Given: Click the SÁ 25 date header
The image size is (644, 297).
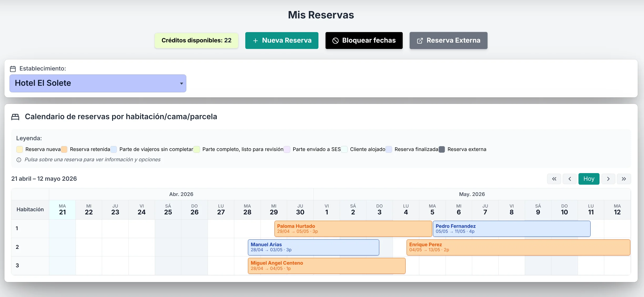Looking at the screenshot, I should (168, 210).
